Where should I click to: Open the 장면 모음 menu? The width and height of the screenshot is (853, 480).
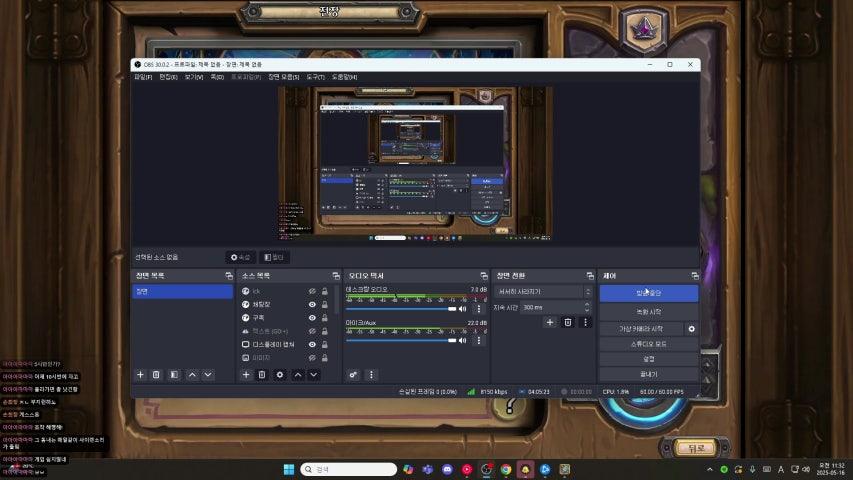283,77
